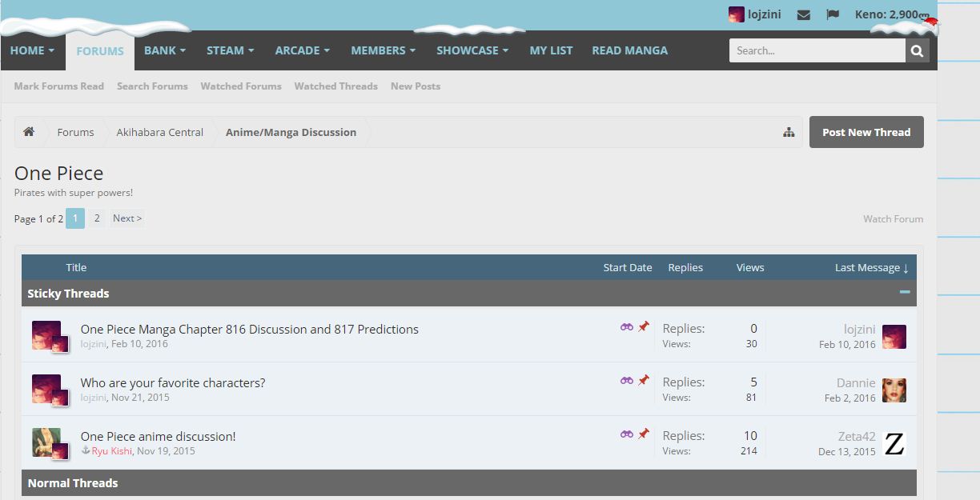Click into the Search input field

(817, 50)
